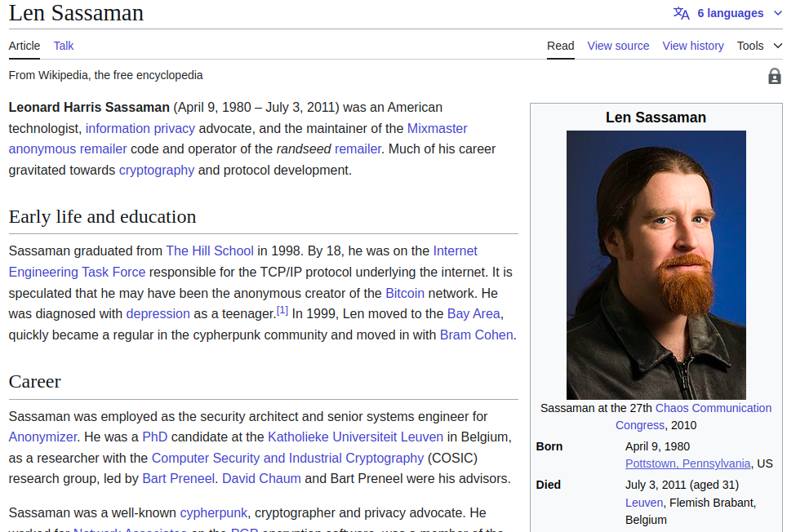Click the remailer link after randseed

point(358,149)
